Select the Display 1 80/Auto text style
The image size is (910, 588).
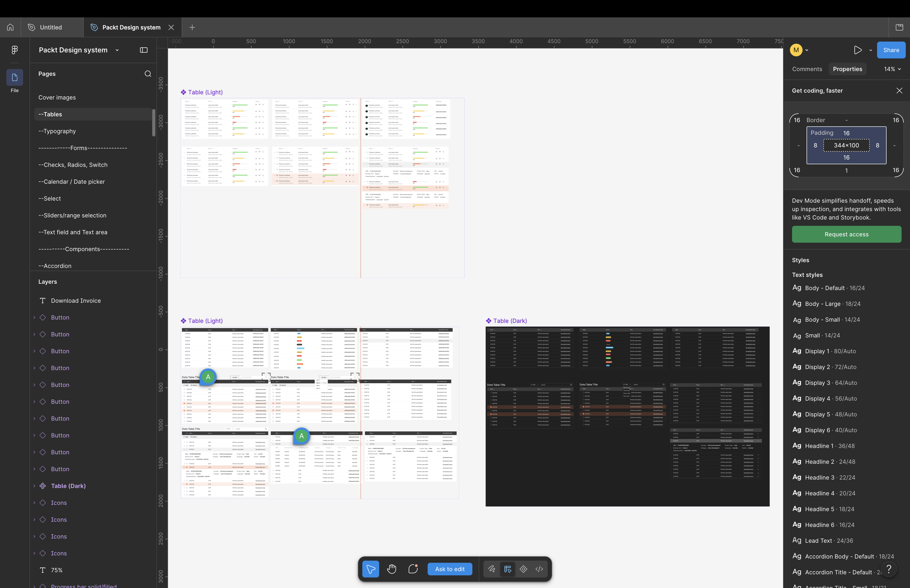[824, 351]
